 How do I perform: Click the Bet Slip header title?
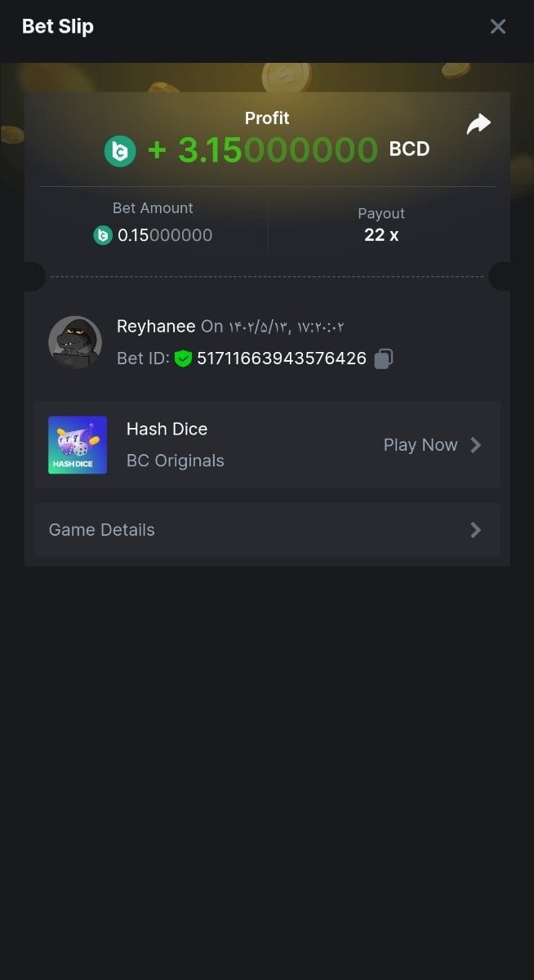[58, 26]
